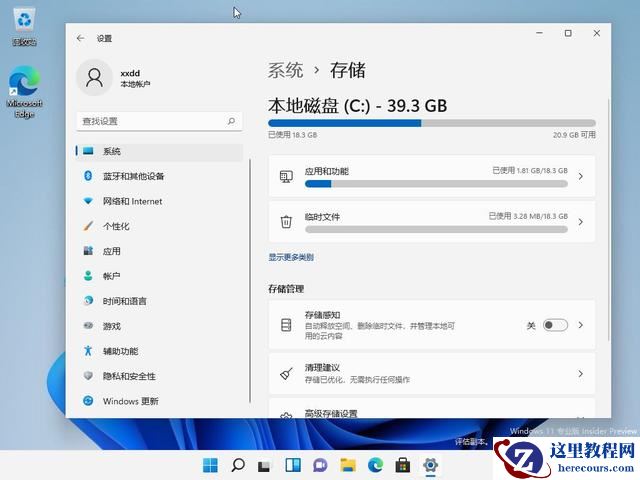640x480 pixels.
Task: Expand 应用和功能 with its chevron arrow
Action: (580, 176)
